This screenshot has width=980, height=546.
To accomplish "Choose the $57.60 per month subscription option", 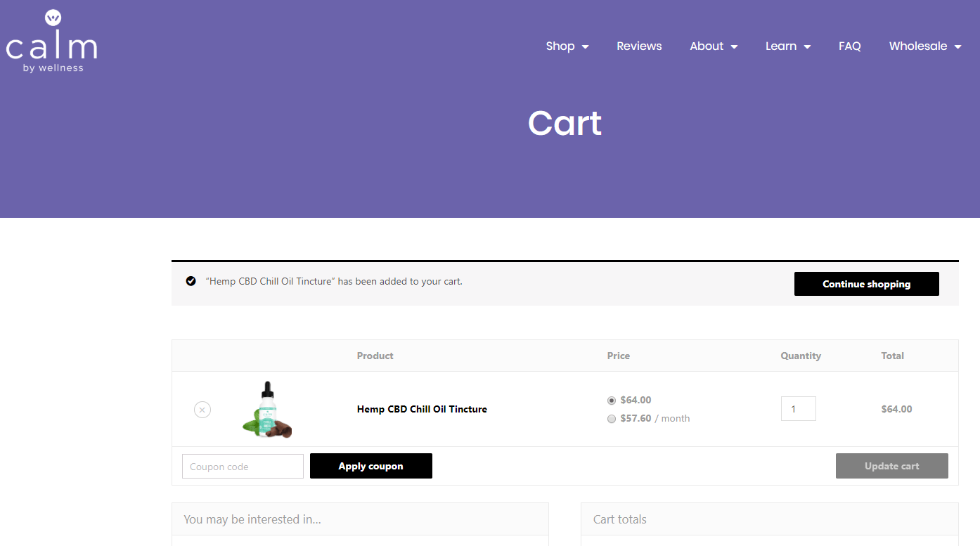I will point(612,418).
